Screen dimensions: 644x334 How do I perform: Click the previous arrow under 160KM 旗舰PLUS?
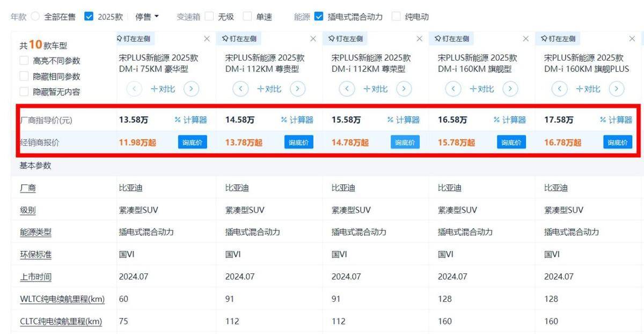pyautogui.click(x=560, y=89)
